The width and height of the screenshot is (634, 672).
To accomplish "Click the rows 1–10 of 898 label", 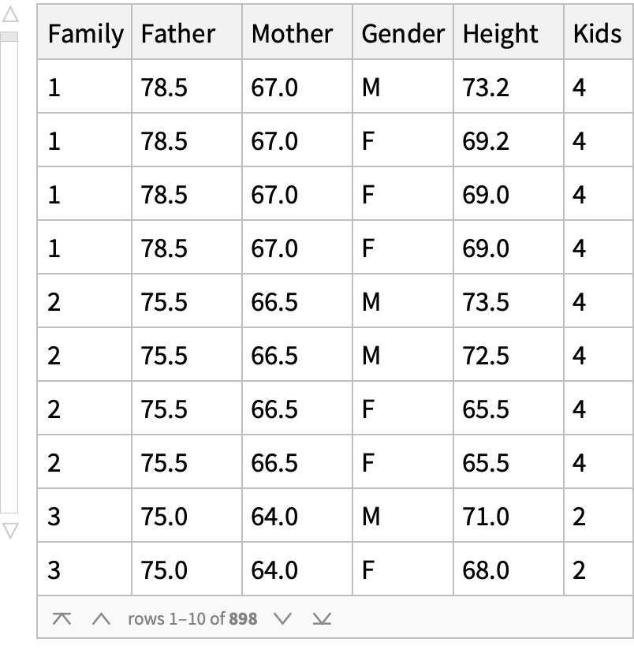I will [192, 619].
